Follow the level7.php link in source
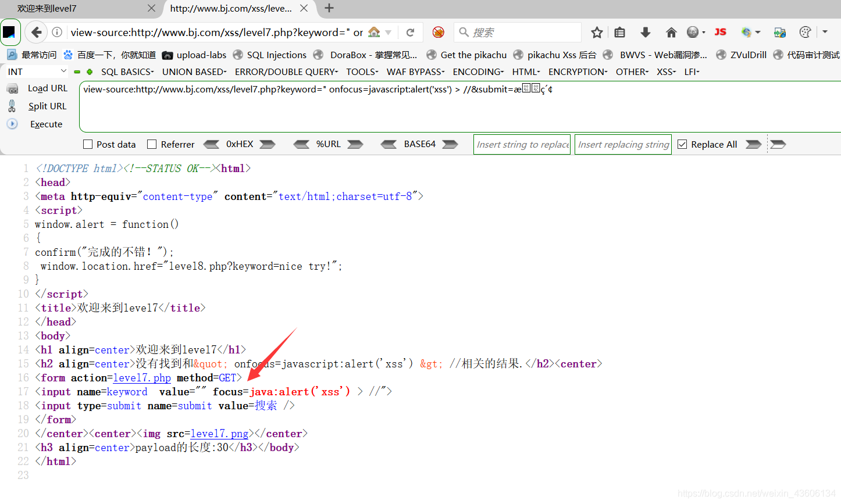The height and width of the screenshot is (504, 841). [142, 378]
